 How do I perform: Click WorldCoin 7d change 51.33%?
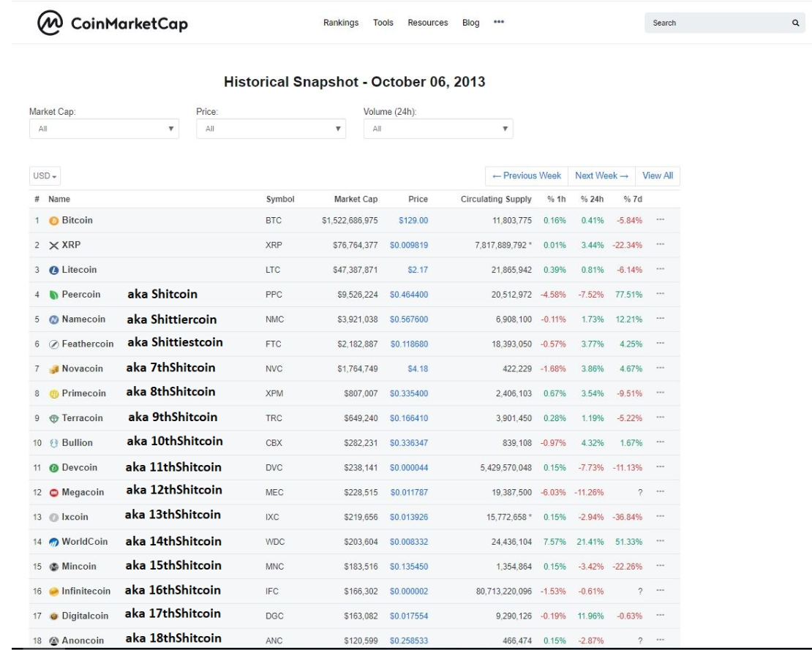pos(628,542)
